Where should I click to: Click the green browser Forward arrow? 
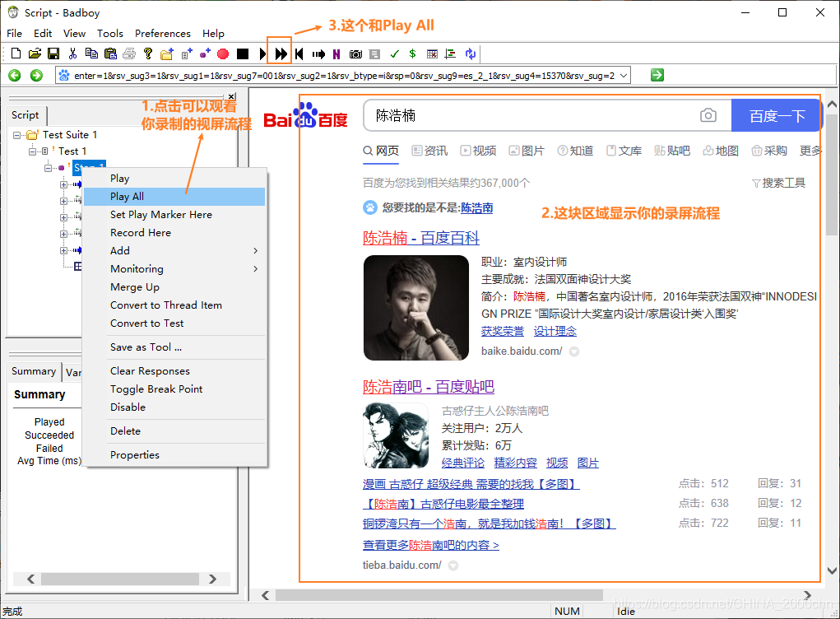pos(36,76)
